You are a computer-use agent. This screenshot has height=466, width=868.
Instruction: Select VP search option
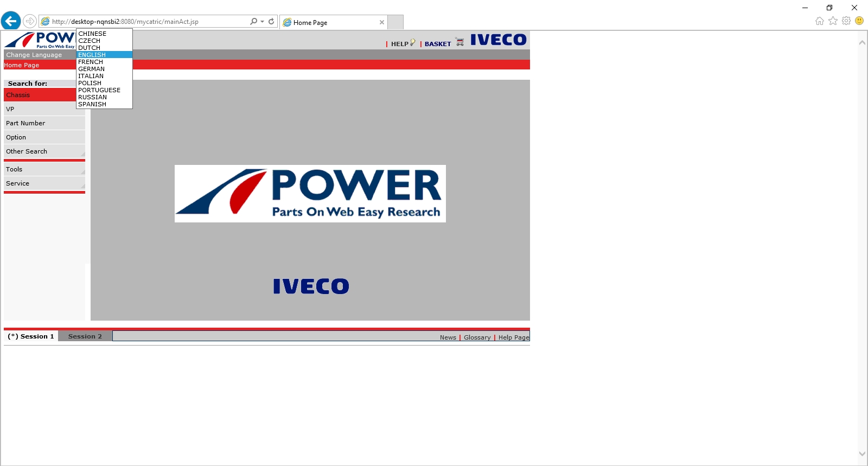coord(44,109)
